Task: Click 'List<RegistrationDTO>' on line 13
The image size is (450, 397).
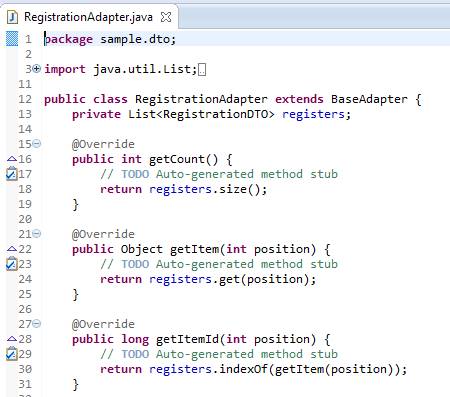Action: click(x=201, y=114)
